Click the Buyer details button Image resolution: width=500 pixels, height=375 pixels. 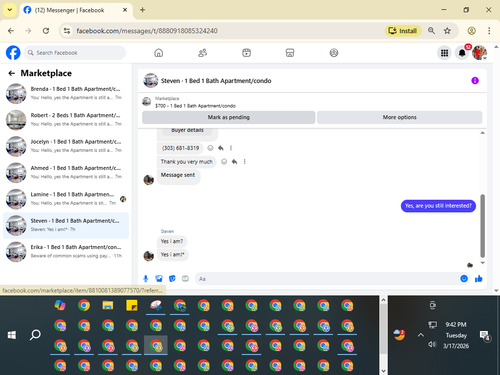tap(187, 131)
